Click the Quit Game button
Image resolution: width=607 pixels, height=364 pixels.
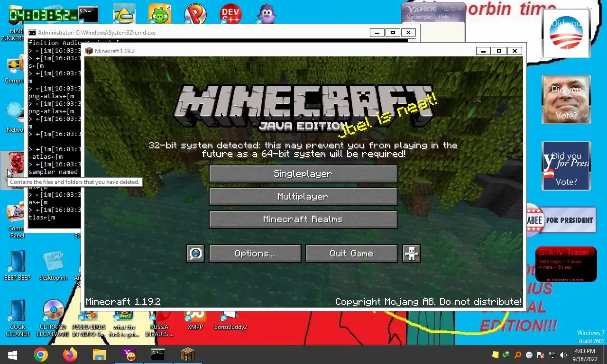[x=351, y=254]
